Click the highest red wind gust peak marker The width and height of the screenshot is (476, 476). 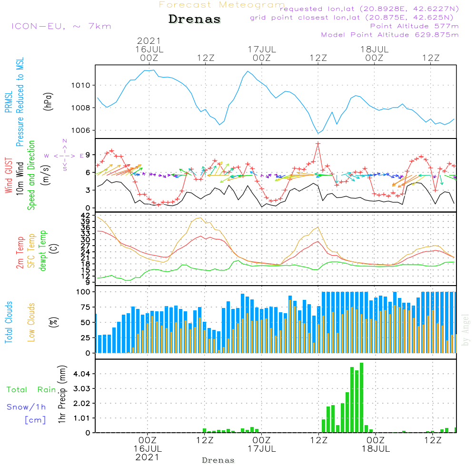(x=318, y=143)
